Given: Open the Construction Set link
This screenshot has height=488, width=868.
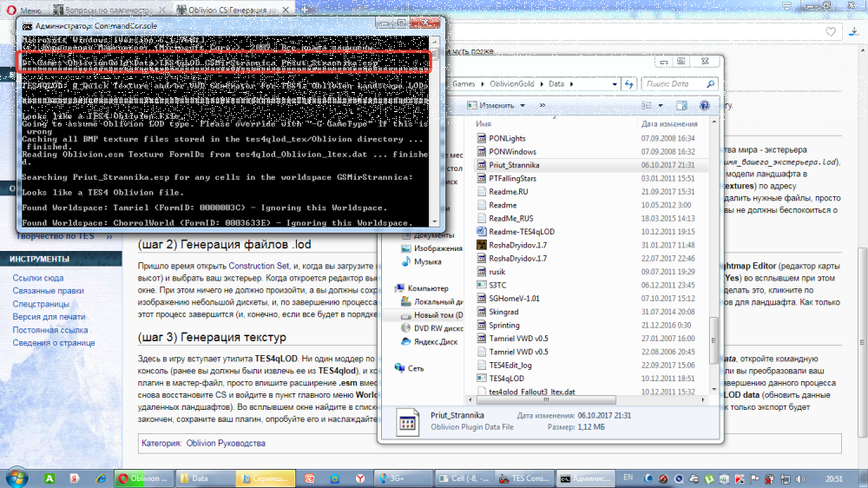Looking at the screenshot, I should click(259, 266).
